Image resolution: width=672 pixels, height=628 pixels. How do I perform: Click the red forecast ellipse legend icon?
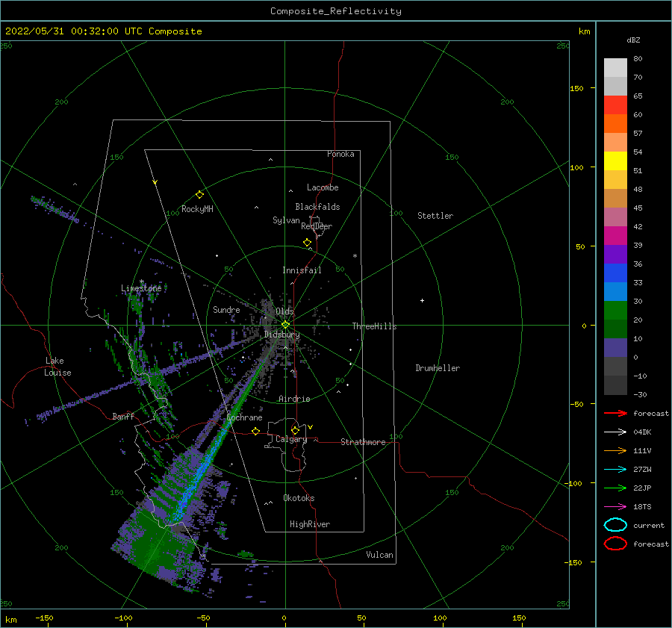(615, 544)
